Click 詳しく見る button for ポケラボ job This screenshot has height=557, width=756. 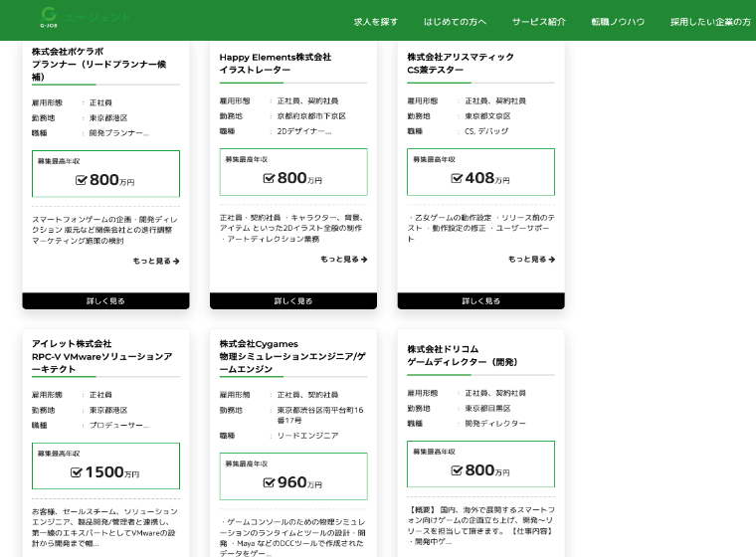click(x=105, y=301)
